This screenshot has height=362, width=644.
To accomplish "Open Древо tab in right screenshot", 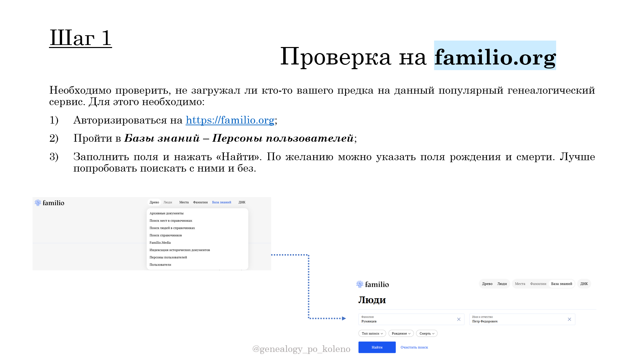I will click(x=487, y=284).
